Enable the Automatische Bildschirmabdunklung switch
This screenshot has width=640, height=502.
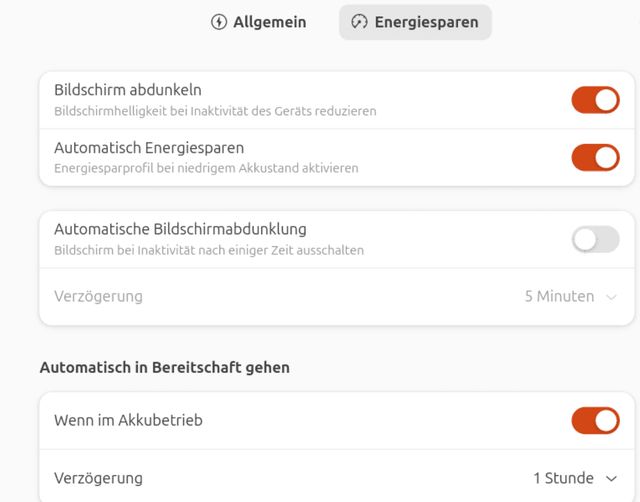(595, 239)
